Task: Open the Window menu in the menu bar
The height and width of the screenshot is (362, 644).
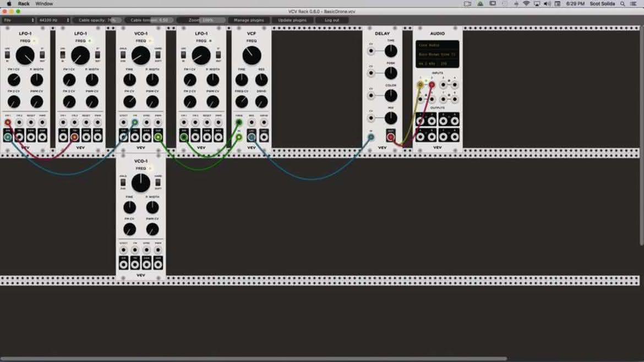Action: tap(44, 4)
